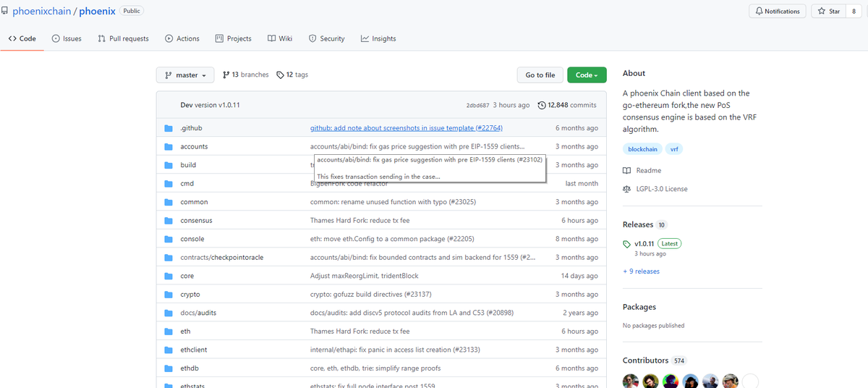Image resolution: width=868 pixels, height=388 pixels.
Task: Click the build folder icon
Action: click(168, 165)
